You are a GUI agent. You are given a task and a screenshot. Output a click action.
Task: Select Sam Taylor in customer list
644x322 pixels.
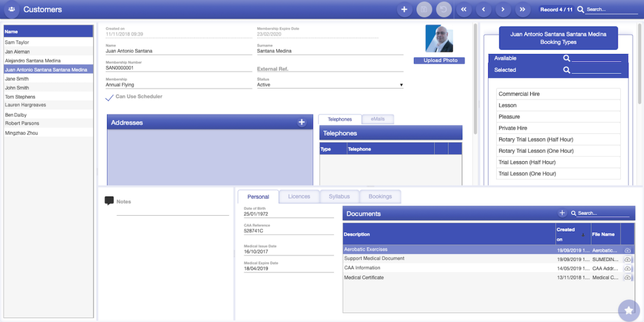(48, 42)
